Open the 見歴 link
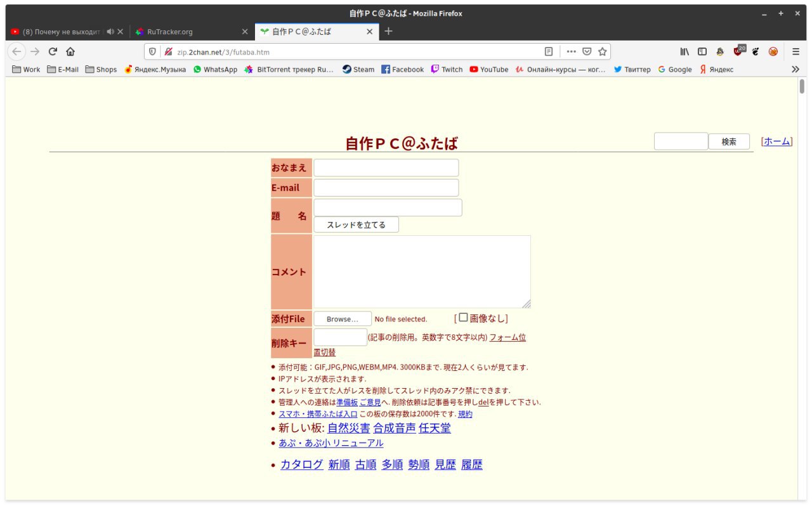This screenshot has height=506, width=812. 445,464
